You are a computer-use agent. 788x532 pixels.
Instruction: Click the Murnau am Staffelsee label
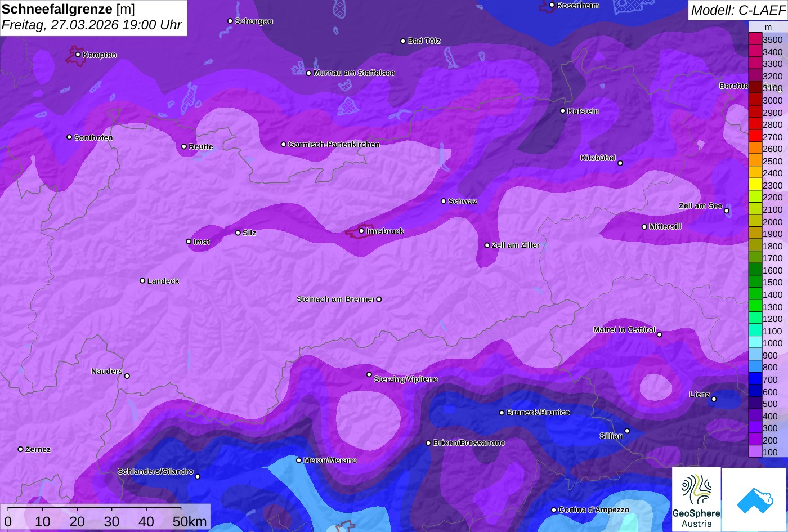pyautogui.click(x=354, y=73)
